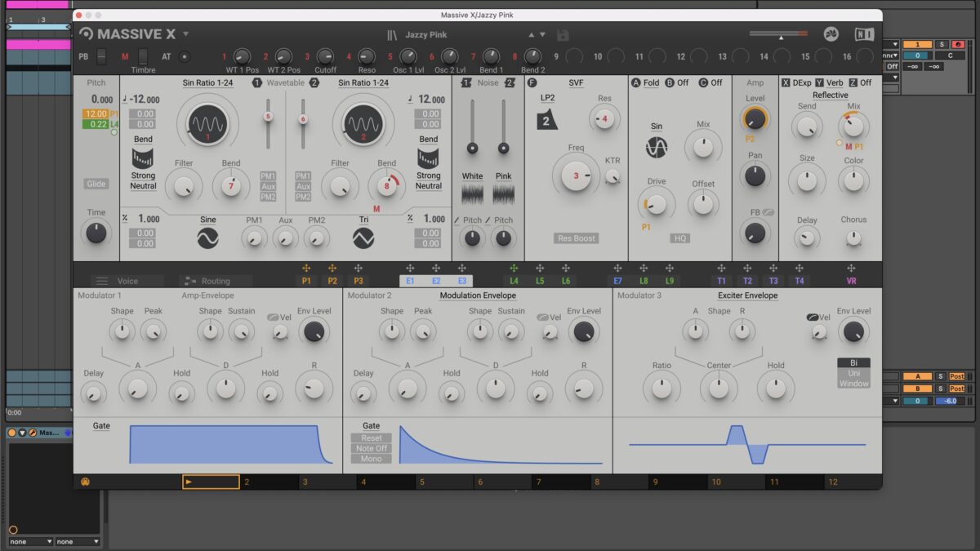The width and height of the screenshot is (980, 551).
Task: Select Uni mode in Exciter Envelope
Action: coord(853,373)
